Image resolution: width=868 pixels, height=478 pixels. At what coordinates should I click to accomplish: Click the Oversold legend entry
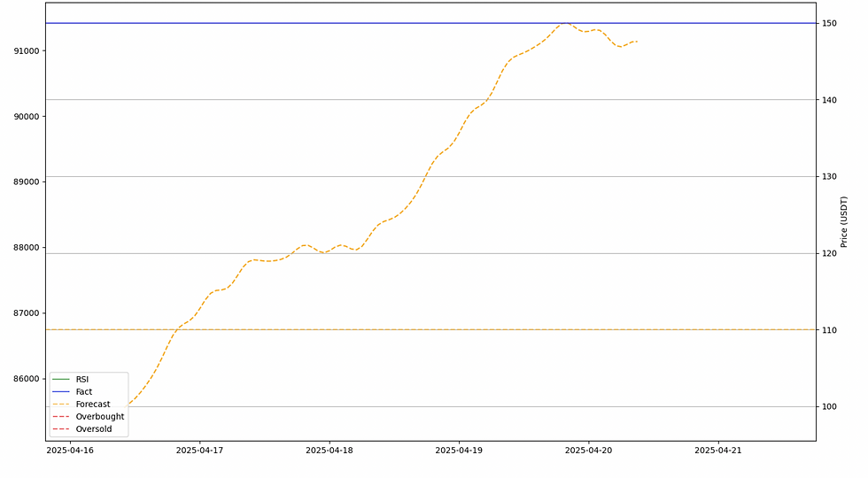pos(81,429)
